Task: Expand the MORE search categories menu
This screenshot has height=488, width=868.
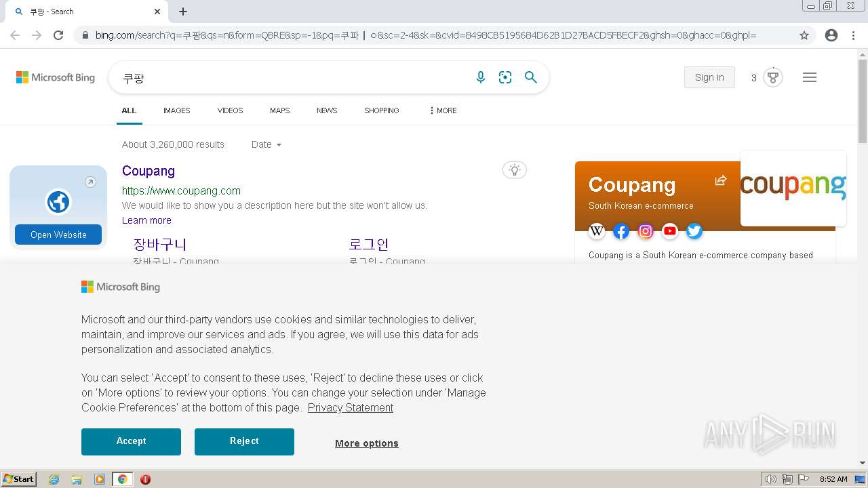Action: click(443, 110)
